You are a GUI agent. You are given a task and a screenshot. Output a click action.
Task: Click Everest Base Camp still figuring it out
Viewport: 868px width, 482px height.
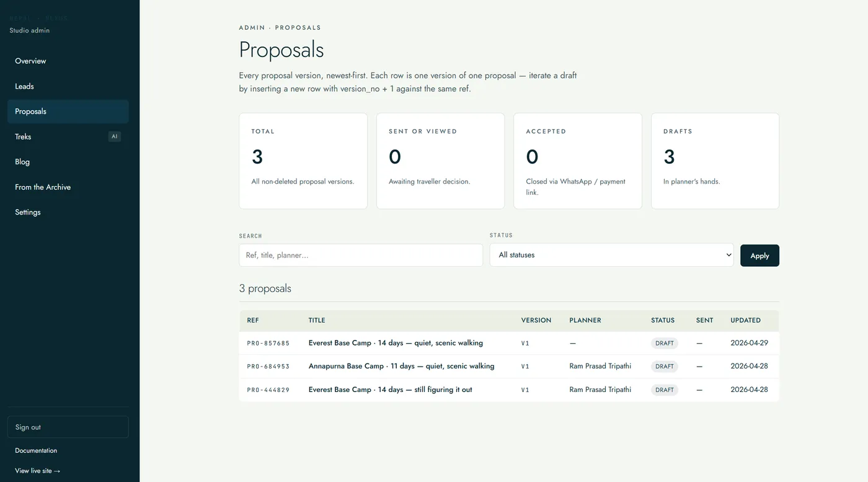point(390,390)
